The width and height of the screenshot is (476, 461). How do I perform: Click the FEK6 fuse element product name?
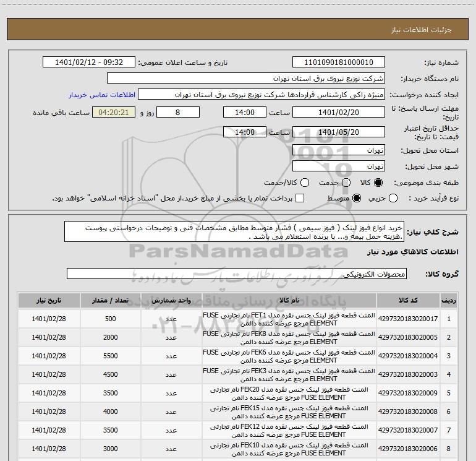point(289,356)
